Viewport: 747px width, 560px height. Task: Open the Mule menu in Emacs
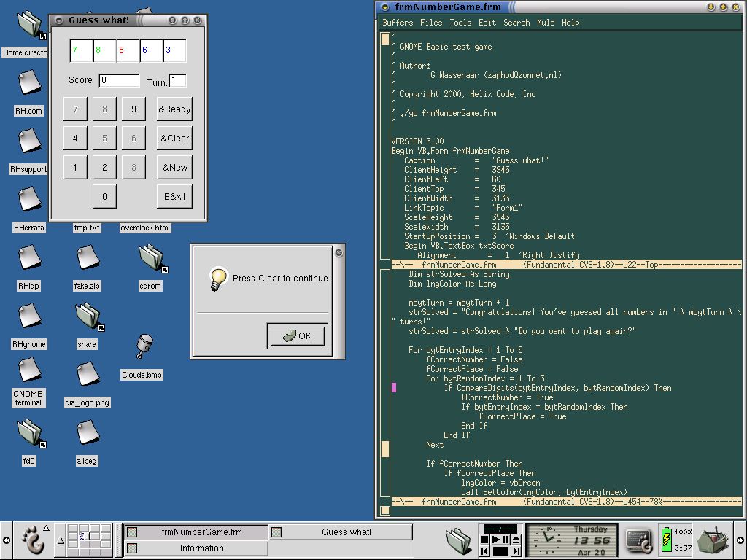(x=546, y=23)
